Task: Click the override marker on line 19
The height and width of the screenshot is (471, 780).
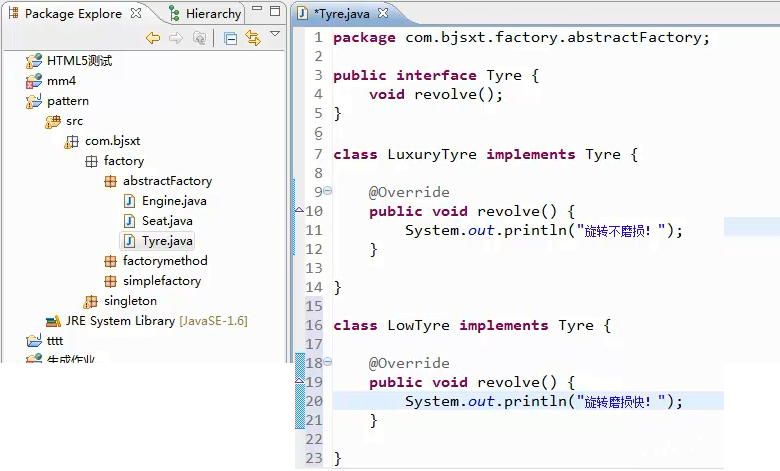Action: click(299, 382)
